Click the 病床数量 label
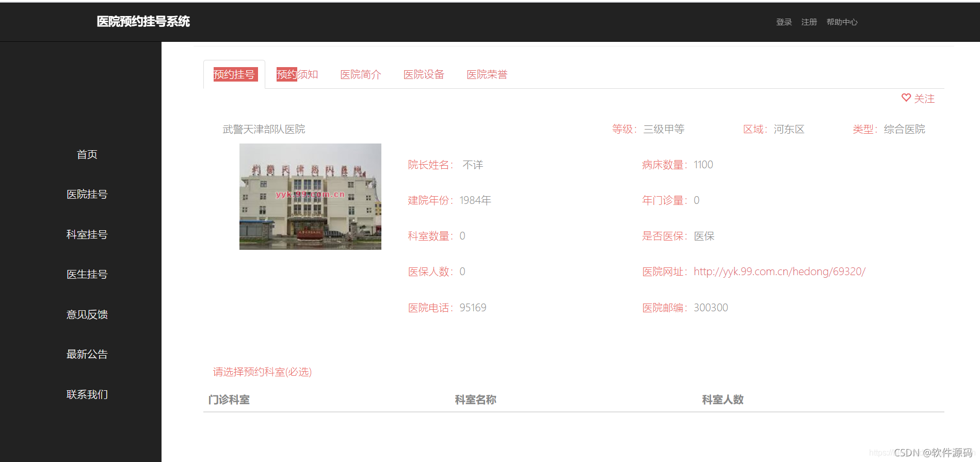980x462 pixels. coord(665,165)
